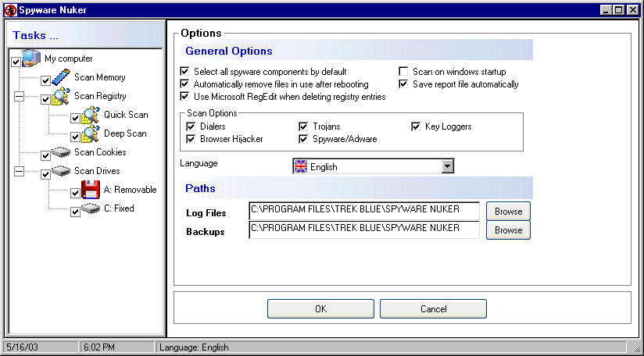The height and width of the screenshot is (356, 644).
Task: Collapse the Scan Drives tree node
Action: click(x=19, y=171)
